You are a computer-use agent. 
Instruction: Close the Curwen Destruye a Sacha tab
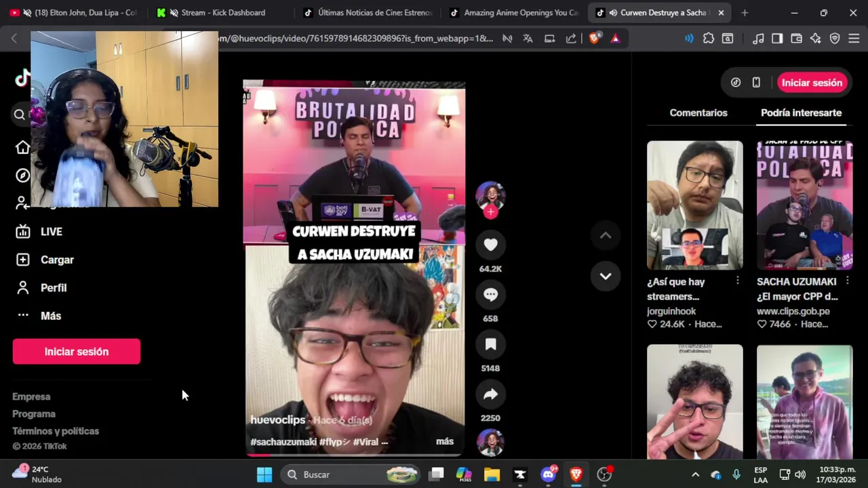point(721,13)
